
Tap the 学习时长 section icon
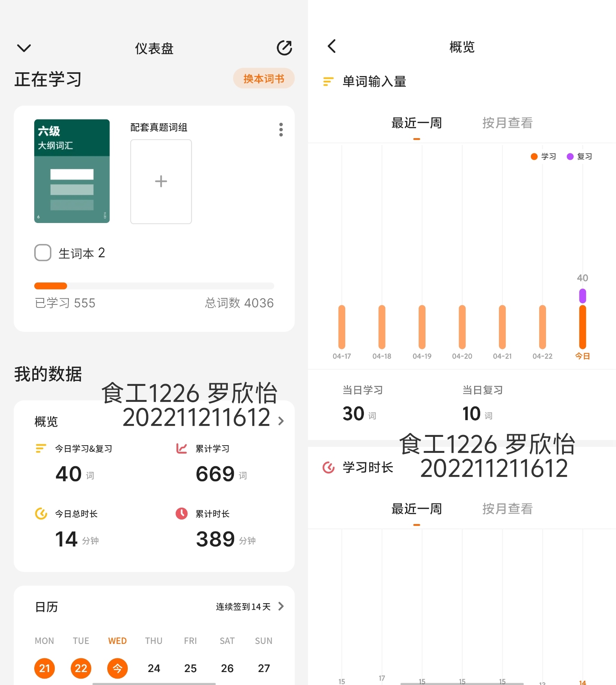tap(329, 467)
